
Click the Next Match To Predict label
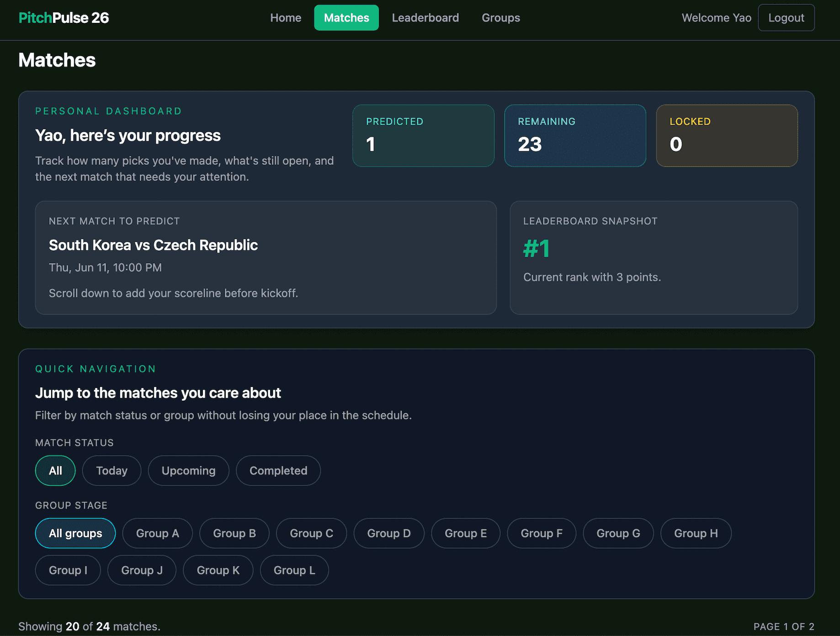[114, 221]
